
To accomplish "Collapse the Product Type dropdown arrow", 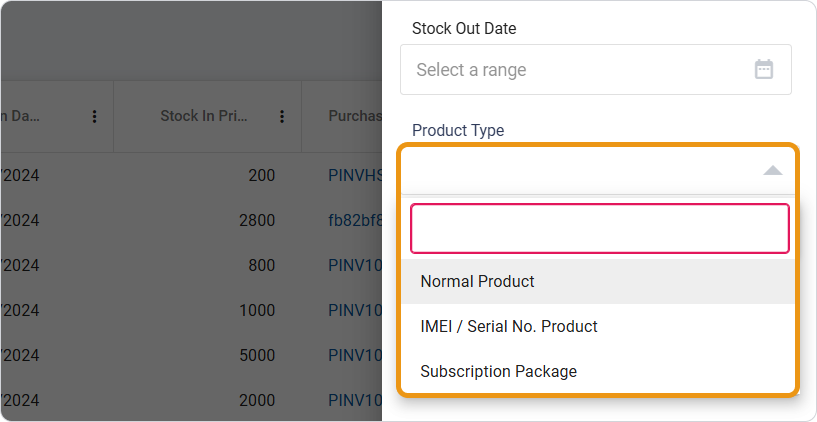I will pos(772,171).
